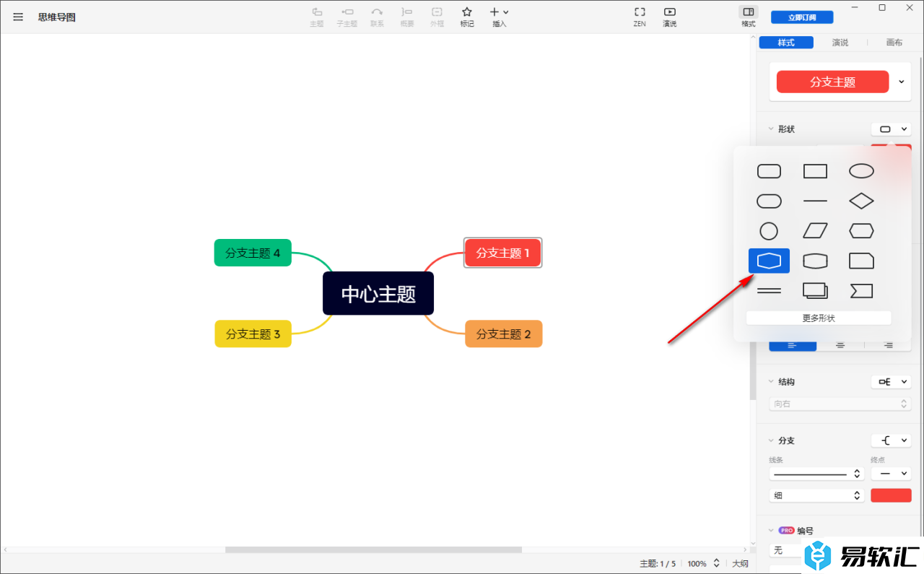Collapse the 分支 section
The height and width of the screenshot is (574, 924).
click(x=771, y=440)
